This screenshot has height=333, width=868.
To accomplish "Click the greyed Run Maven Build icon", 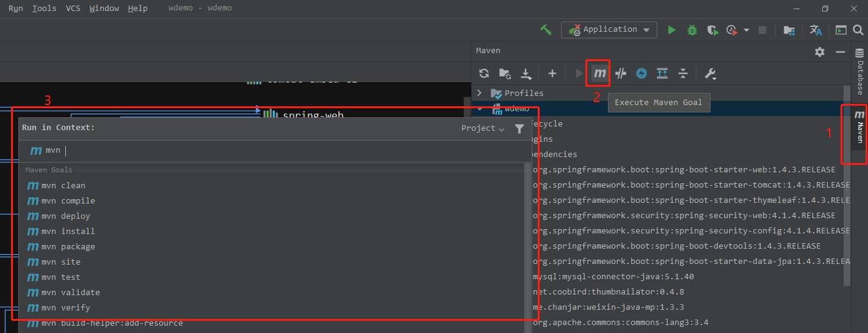I will pyautogui.click(x=579, y=73).
